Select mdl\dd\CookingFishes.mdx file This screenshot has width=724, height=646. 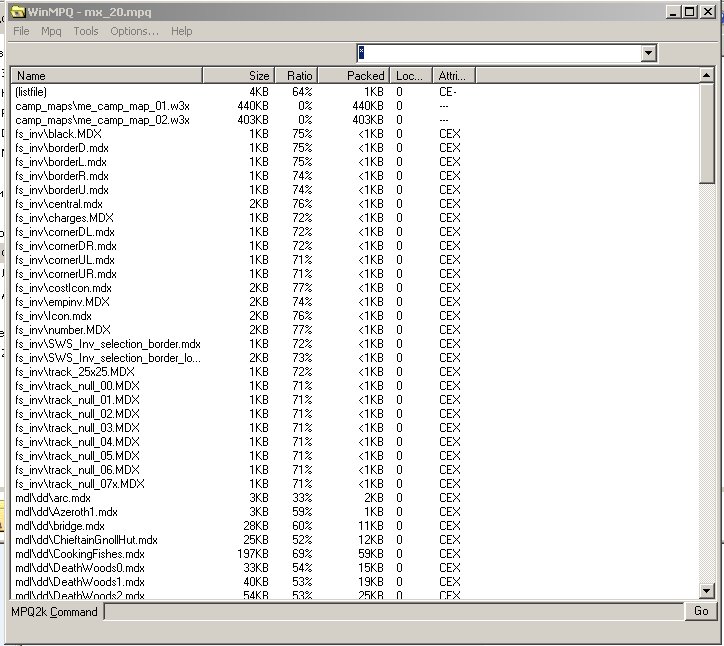click(80, 554)
